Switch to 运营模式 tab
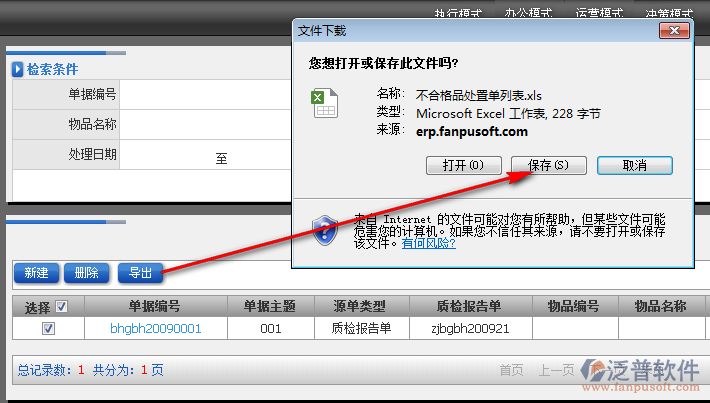710x403 pixels. [x=600, y=14]
